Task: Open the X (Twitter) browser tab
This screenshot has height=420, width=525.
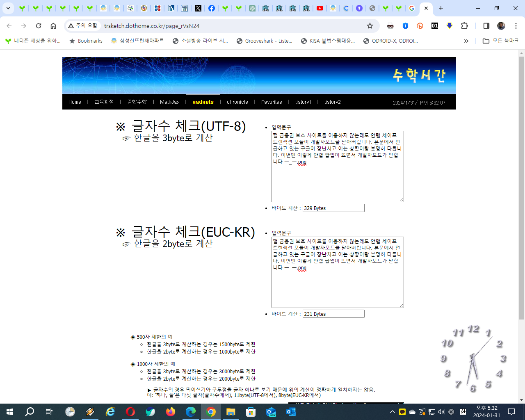Action: coord(198,8)
